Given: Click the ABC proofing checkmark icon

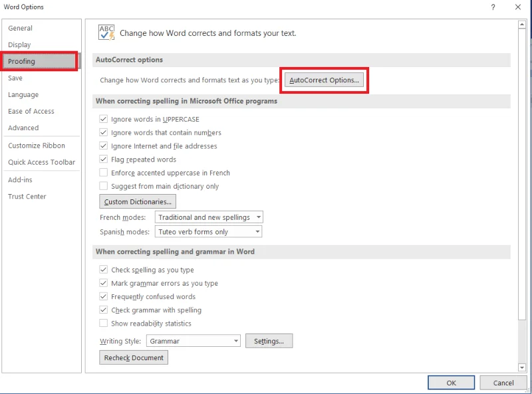Looking at the screenshot, I should 106,33.
